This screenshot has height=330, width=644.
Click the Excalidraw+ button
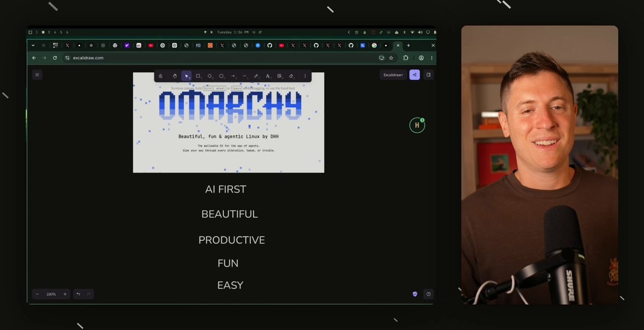tap(393, 75)
